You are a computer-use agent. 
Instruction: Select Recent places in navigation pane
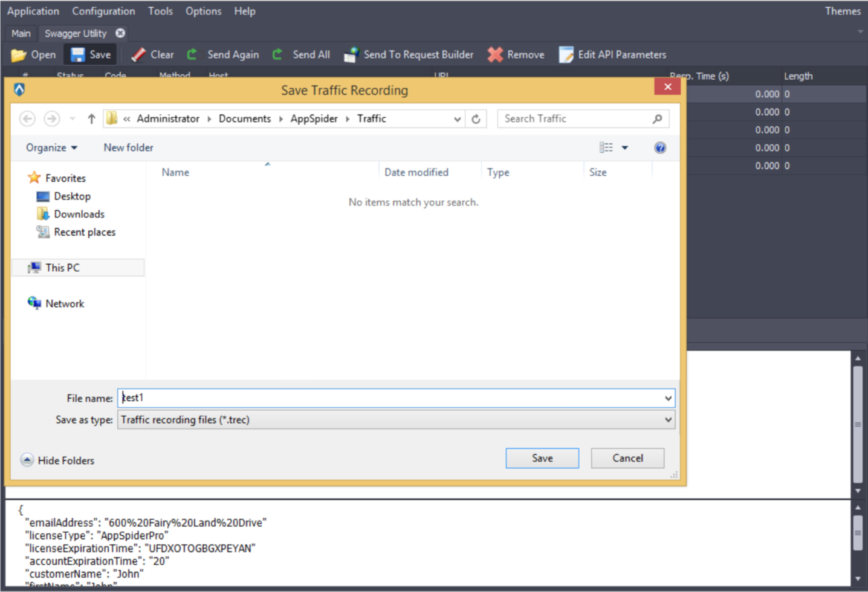coord(76,232)
